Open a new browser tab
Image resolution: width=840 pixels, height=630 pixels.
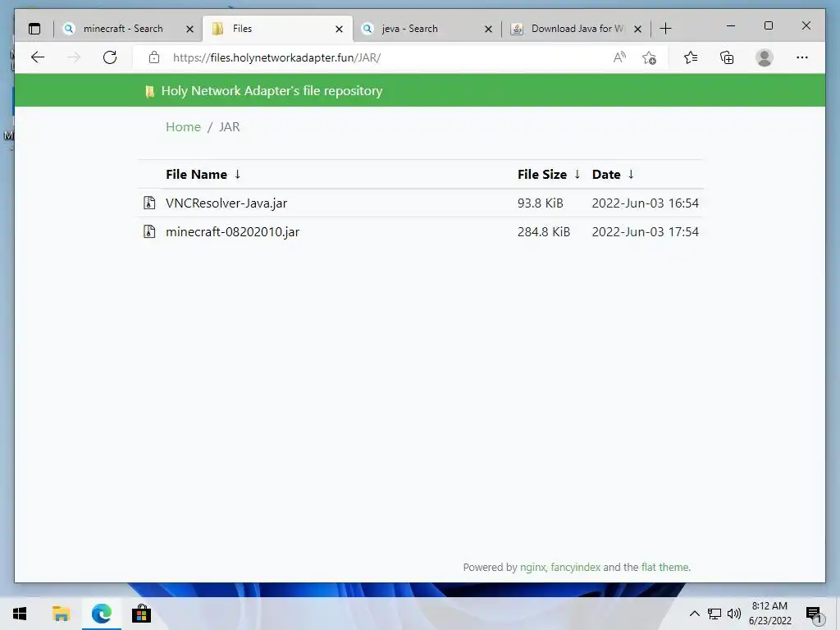click(665, 29)
